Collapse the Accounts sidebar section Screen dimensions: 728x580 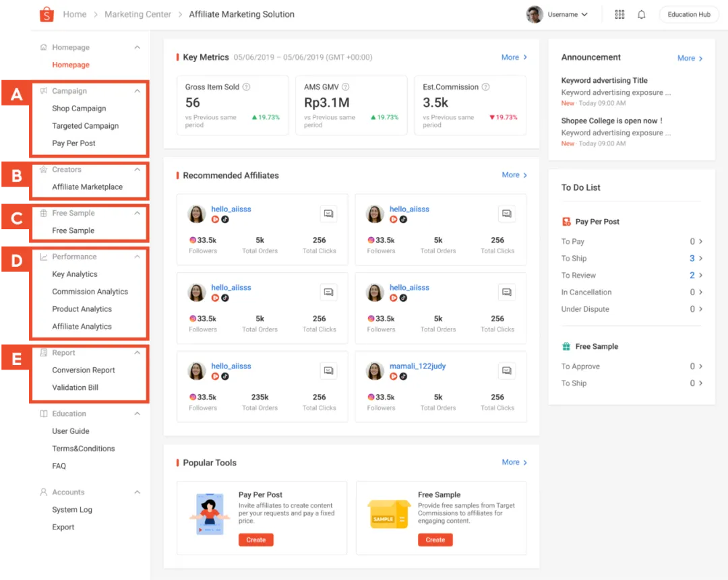tap(137, 492)
